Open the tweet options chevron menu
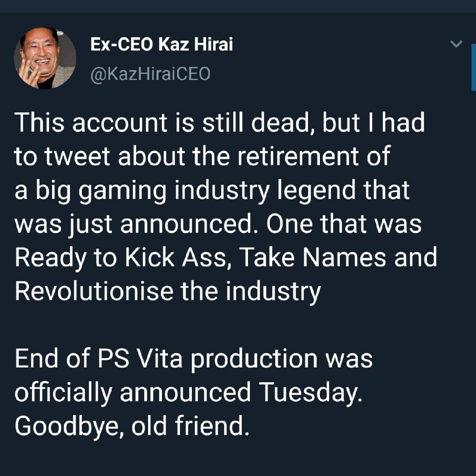 456,44
